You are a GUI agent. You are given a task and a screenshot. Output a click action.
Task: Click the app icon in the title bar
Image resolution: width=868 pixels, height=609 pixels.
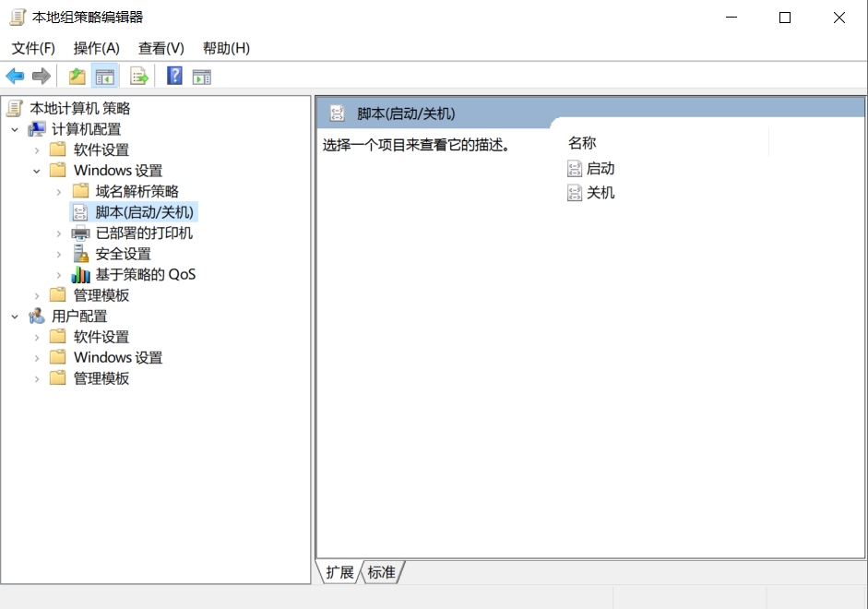(18, 18)
